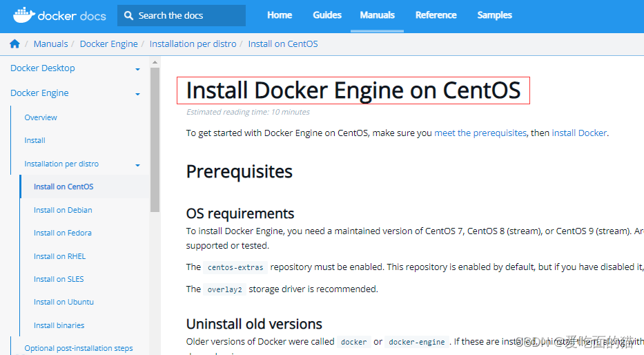Click the sidebar scrollbar thumb
Screen dimensions: 644x355
tap(155, 140)
